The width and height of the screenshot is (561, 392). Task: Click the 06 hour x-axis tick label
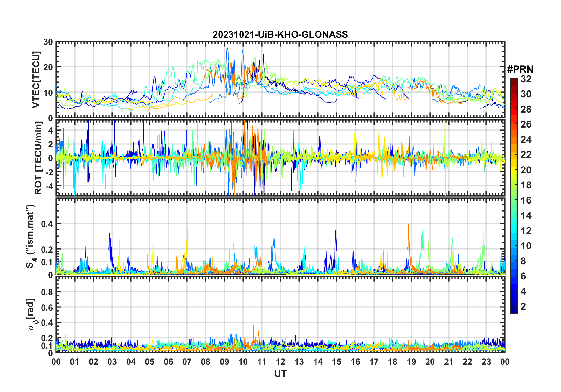(168, 362)
